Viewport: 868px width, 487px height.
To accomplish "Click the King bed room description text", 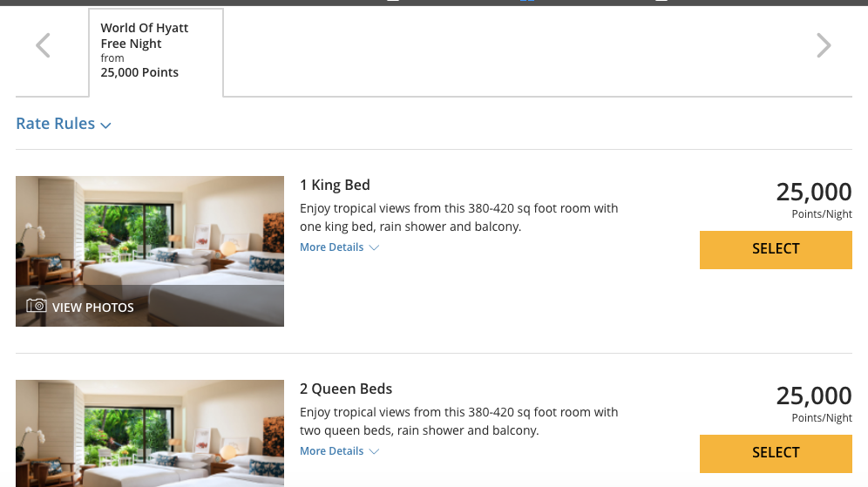I will 459,218.
